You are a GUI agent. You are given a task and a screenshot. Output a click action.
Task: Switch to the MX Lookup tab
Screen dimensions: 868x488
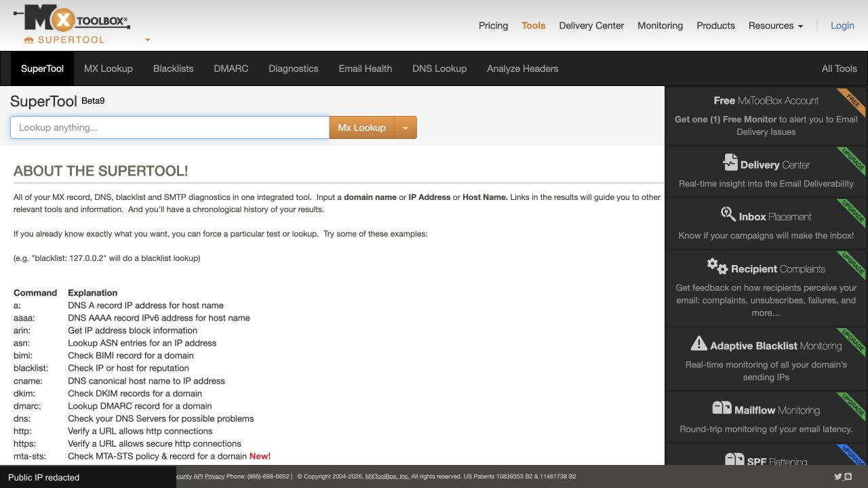(108, 68)
